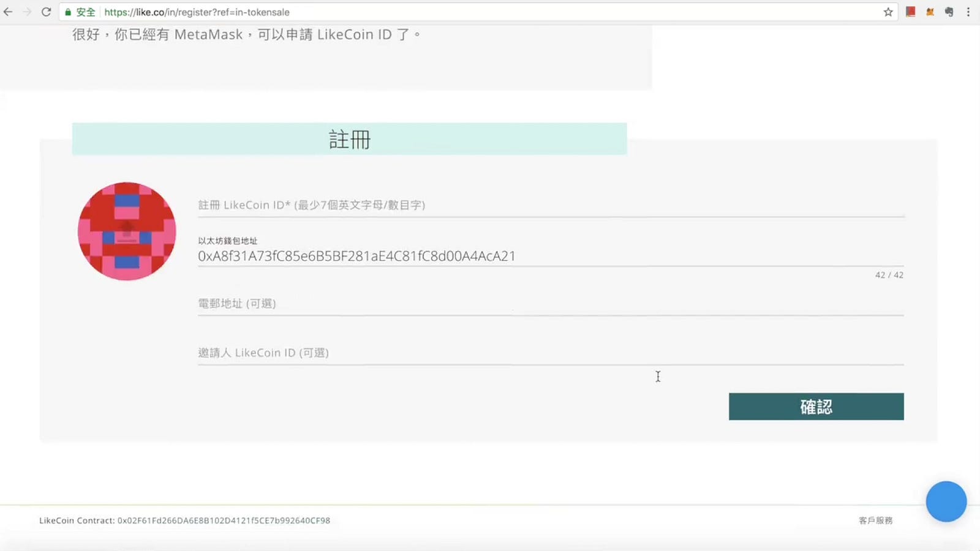
Task: Click the green secure lock icon
Action: coord(68,12)
